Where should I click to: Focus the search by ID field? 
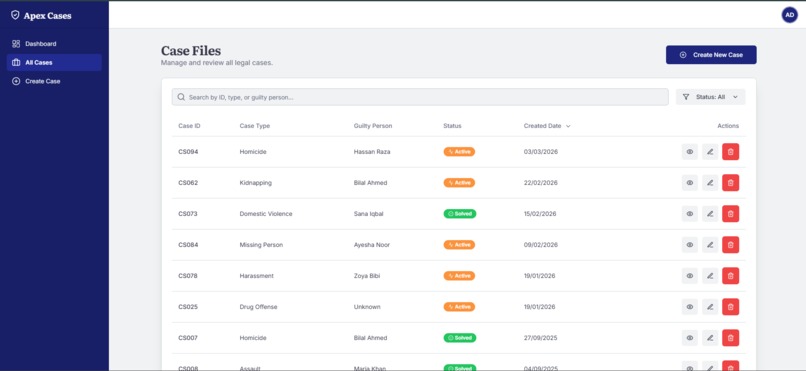click(420, 97)
